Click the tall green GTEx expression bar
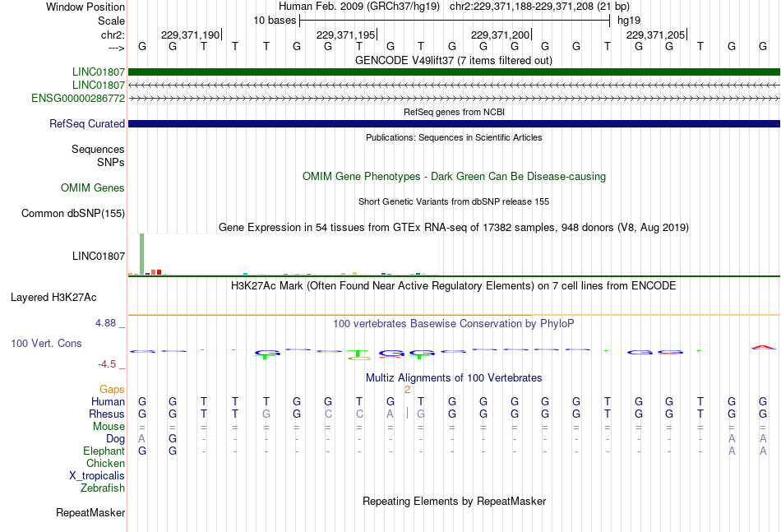The height and width of the screenshot is (532, 781). tap(142, 254)
